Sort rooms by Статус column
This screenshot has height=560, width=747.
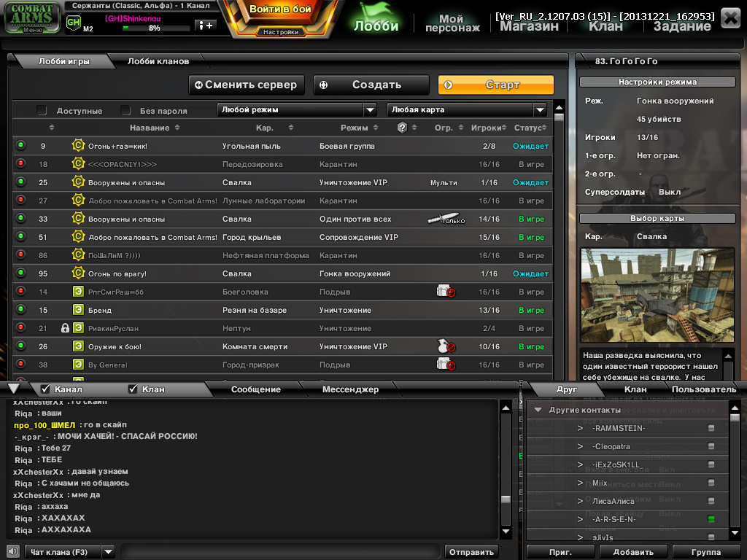(x=530, y=128)
